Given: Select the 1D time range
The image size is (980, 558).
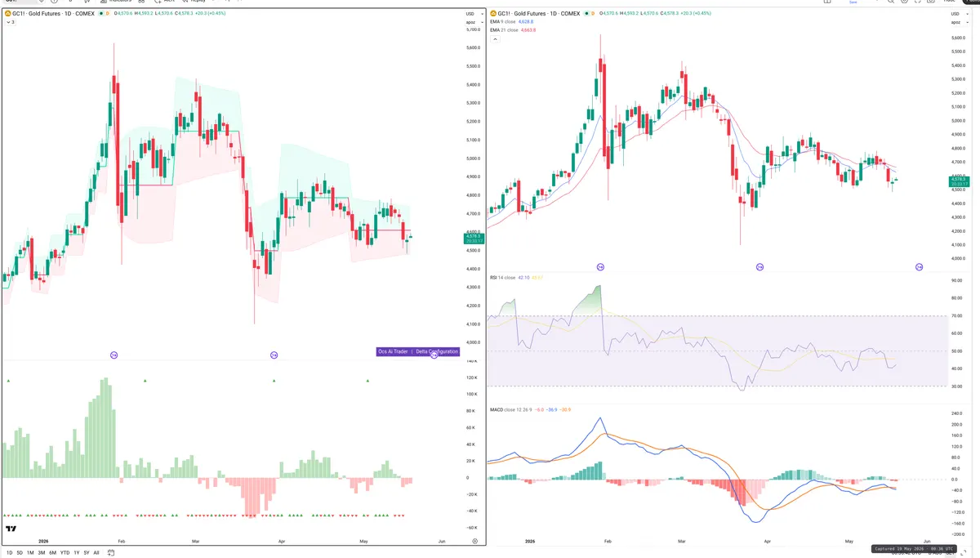Looking at the screenshot, I should pos(10,553).
